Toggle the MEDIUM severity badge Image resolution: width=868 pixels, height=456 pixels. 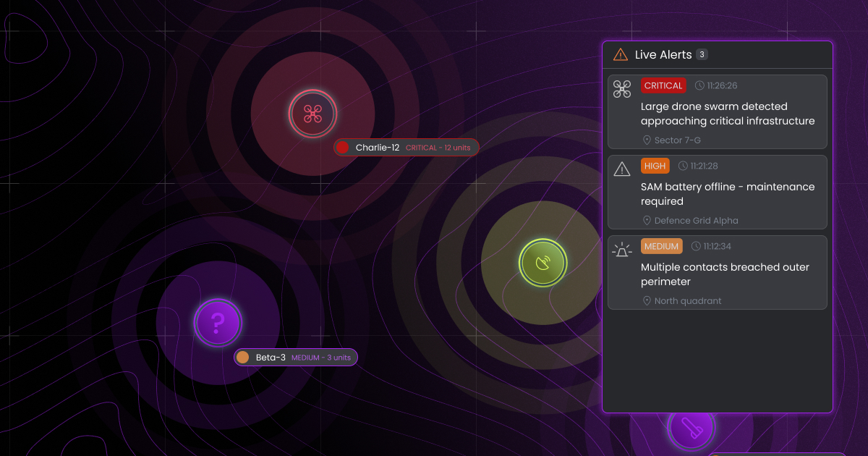pos(662,246)
